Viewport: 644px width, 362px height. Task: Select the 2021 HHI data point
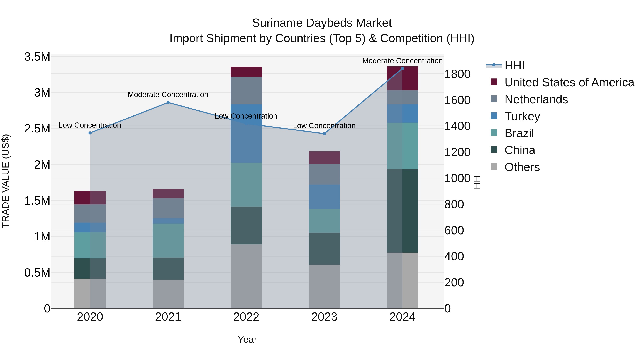click(x=168, y=102)
